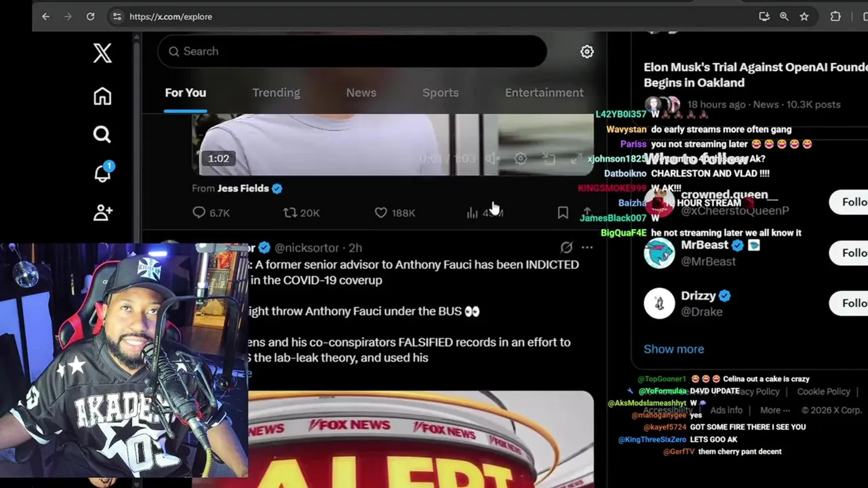Follow the crowned.queen_ account
Image resolution: width=868 pixels, height=488 pixels.
point(849,202)
